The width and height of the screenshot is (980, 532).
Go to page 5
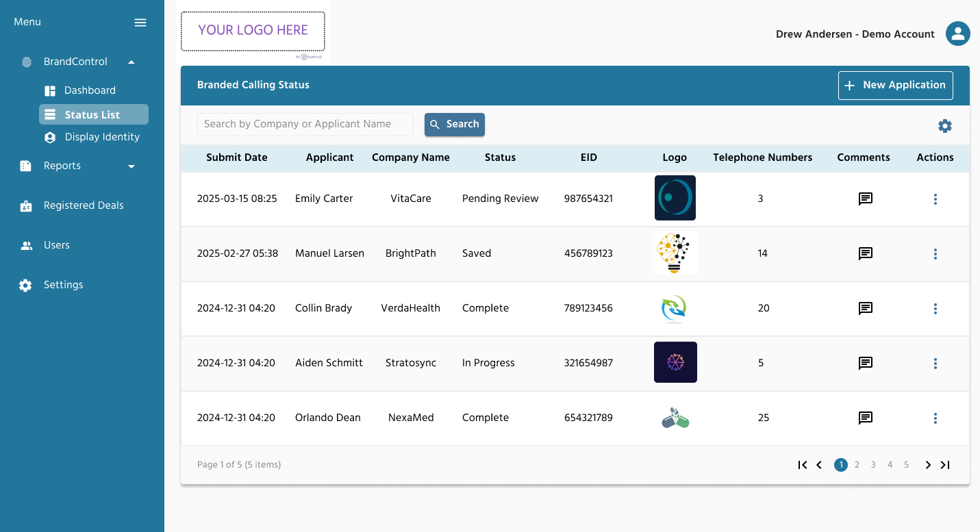point(906,465)
